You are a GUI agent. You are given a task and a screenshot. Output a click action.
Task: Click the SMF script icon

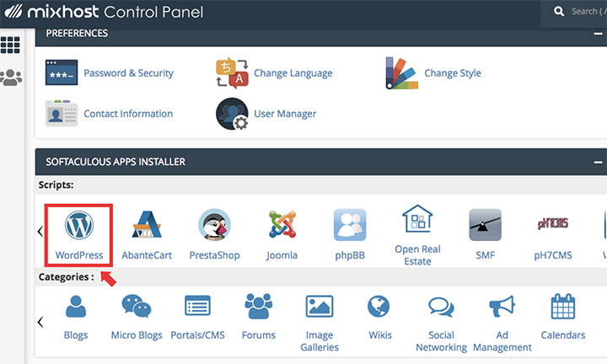pyautogui.click(x=485, y=225)
